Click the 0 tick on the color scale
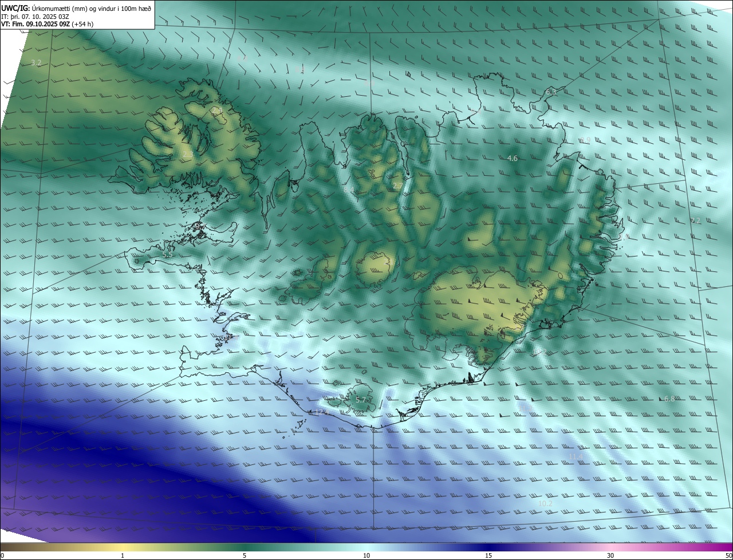Screen dimensions: 733x560 (x=2, y=555)
